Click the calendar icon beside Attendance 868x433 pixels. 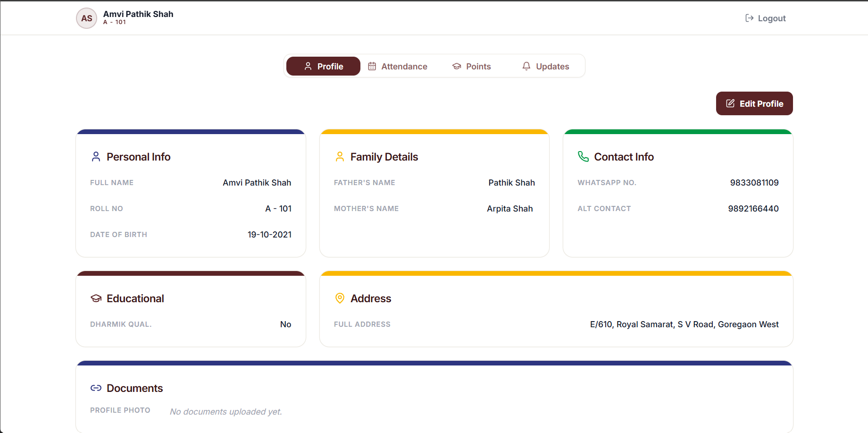point(372,66)
